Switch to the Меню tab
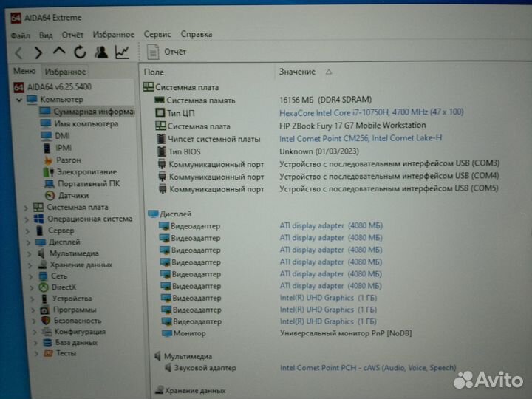 (24, 71)
